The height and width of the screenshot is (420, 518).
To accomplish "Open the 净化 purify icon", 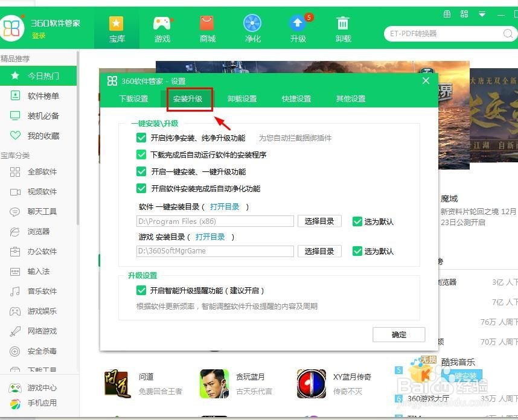I will 252,24.
